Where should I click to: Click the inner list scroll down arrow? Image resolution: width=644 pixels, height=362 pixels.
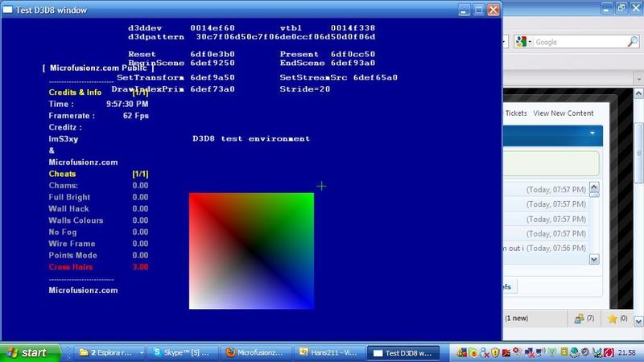594,259
